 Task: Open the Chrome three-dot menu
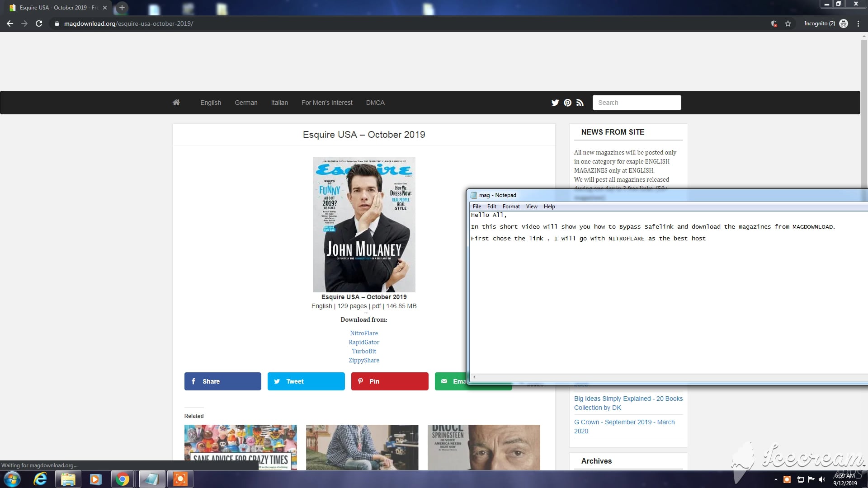tap(858, 23)
